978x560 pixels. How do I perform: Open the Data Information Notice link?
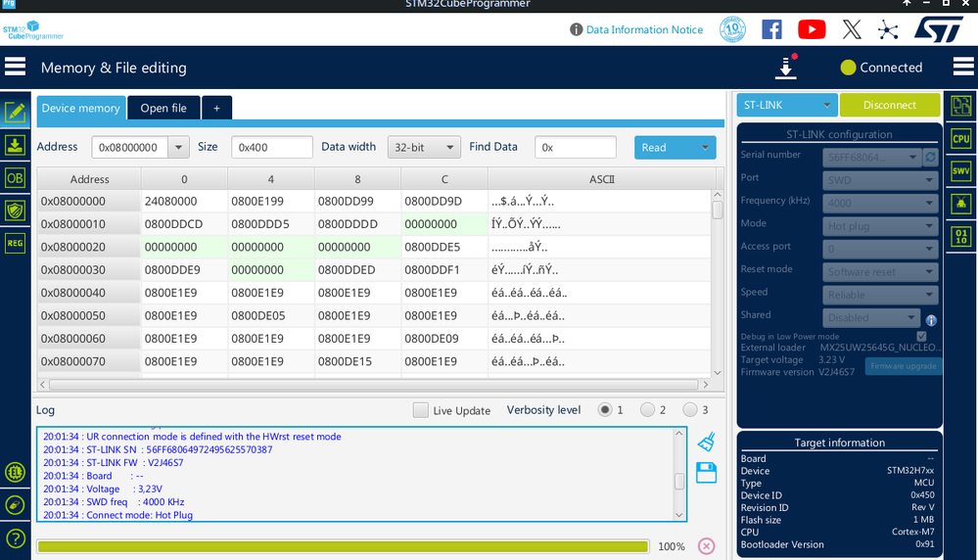pos(644,29)
